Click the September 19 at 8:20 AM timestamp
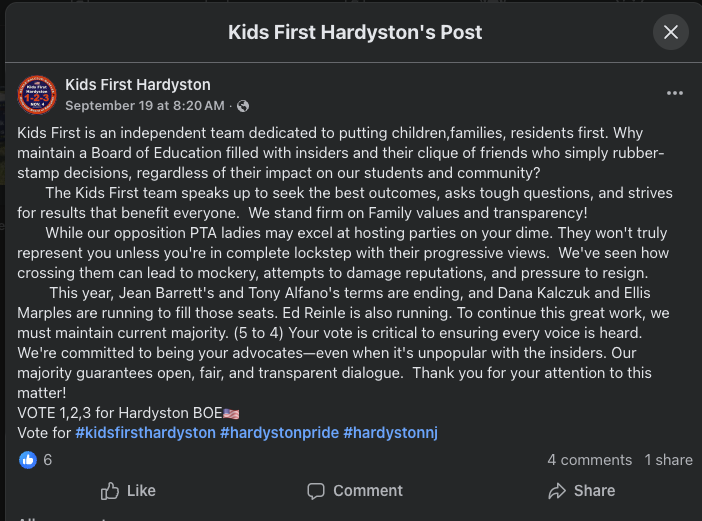Image resolution: width=702 pixels, height=521 pixels. click(145, 105)
